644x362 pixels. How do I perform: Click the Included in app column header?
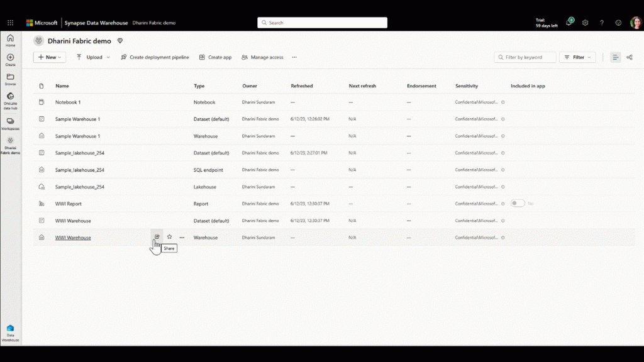click(x=528, y=85)
